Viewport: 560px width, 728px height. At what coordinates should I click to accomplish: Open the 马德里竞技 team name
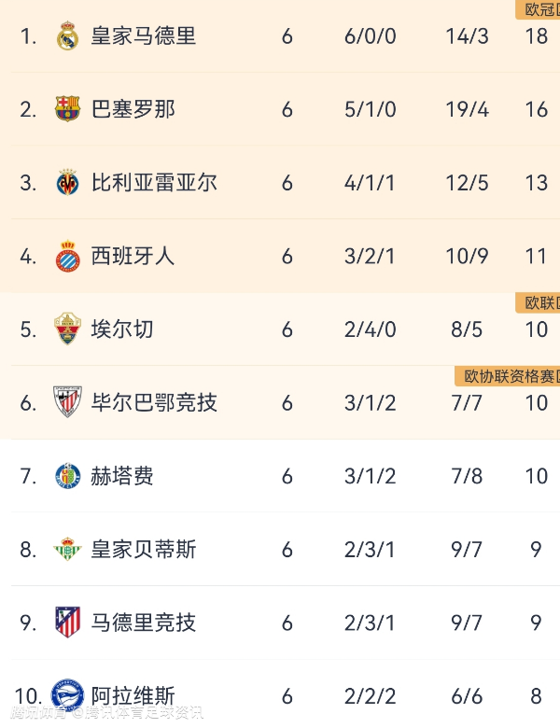143,623
